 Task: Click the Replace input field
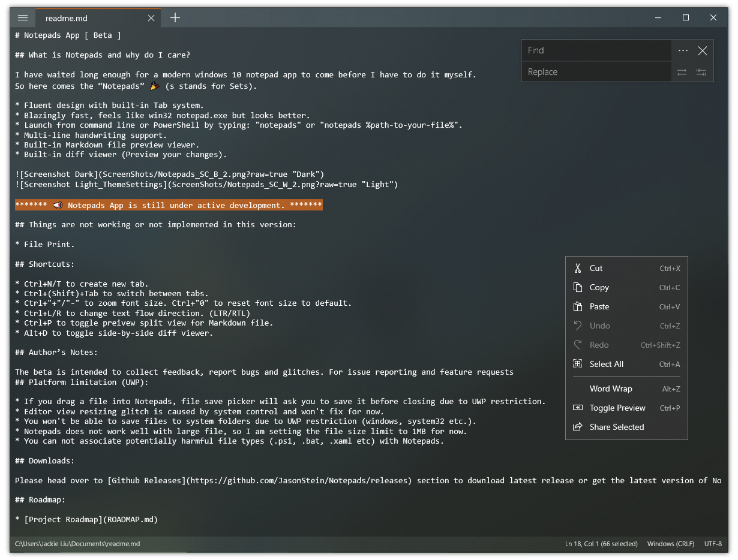click(596, 72)
